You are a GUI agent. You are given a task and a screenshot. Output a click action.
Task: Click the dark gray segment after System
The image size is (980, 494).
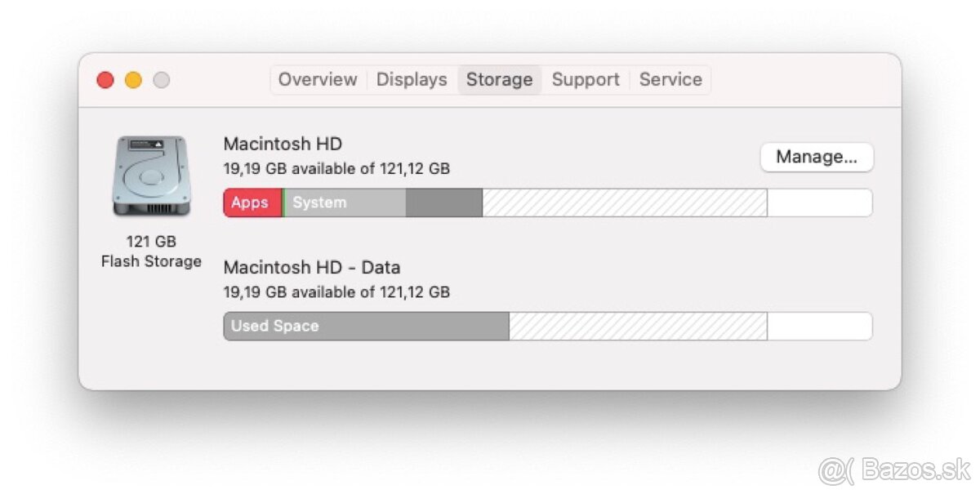point(445,202)
